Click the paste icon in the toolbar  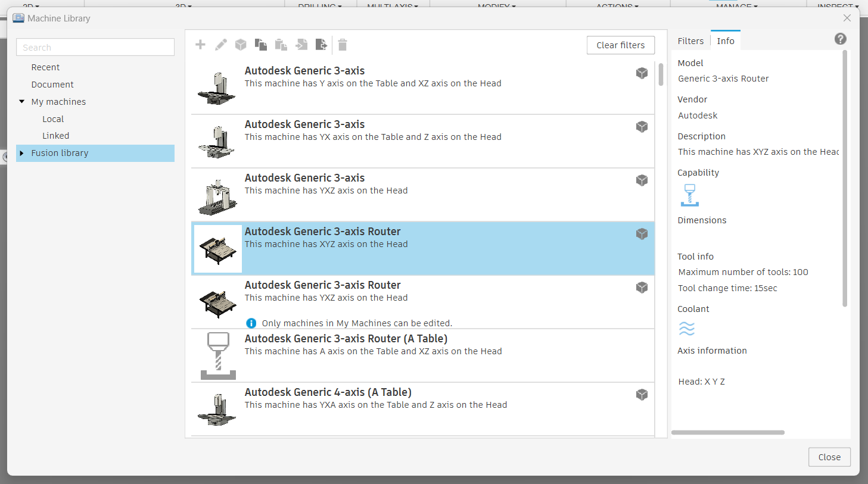point(281,45)
